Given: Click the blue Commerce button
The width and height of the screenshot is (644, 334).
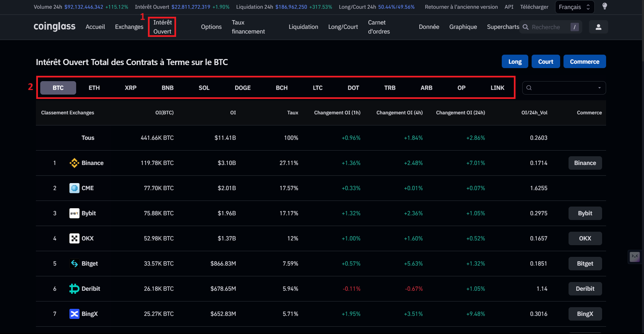Looking at the screenshot, I should coord(585,61).
